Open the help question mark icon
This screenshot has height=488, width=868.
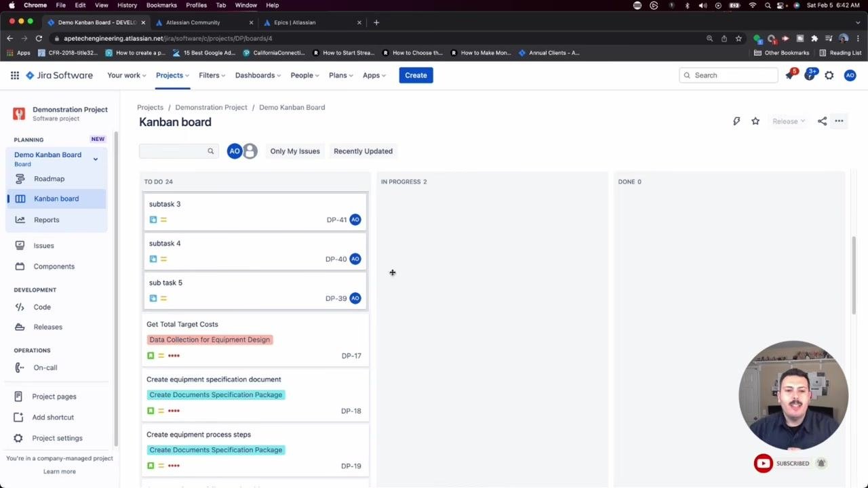click(810, 75)
